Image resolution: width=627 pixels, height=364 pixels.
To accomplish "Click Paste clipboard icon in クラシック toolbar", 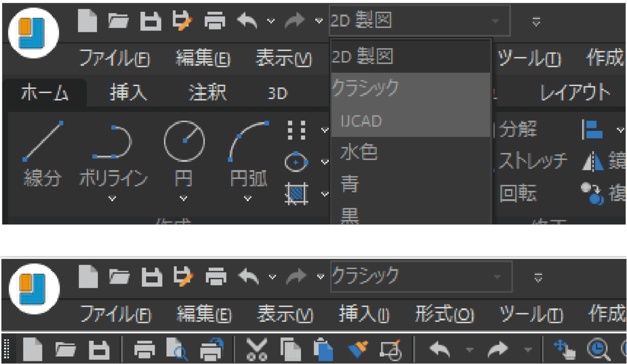I will [x=323, y=349].
